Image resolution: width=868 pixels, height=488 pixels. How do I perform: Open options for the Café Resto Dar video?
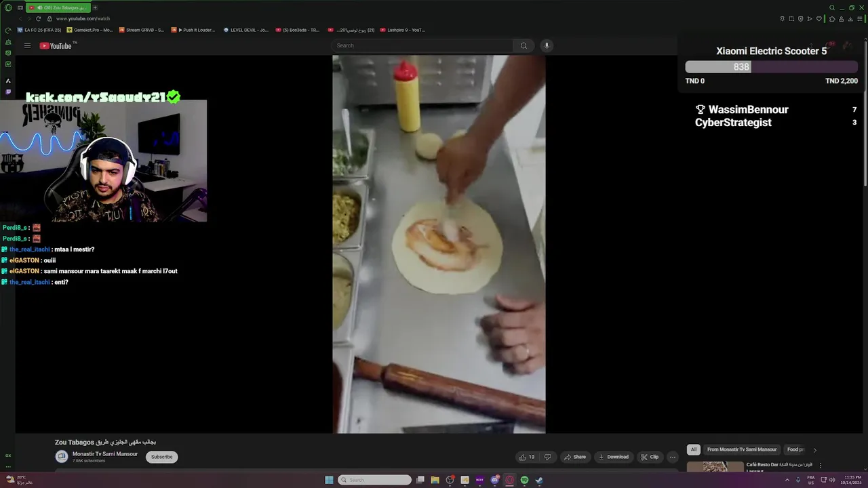(821, 466)
